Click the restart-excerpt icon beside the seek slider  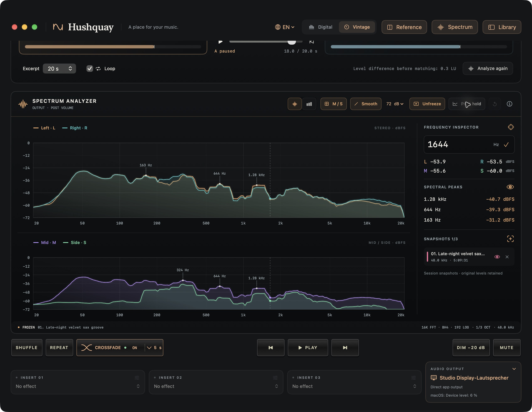(x=311, y=42)
